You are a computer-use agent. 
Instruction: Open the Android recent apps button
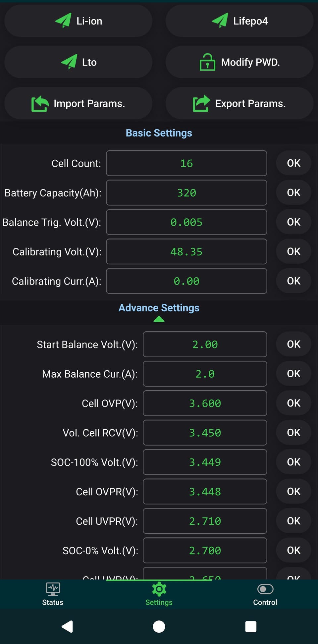(x=251, y=626)
